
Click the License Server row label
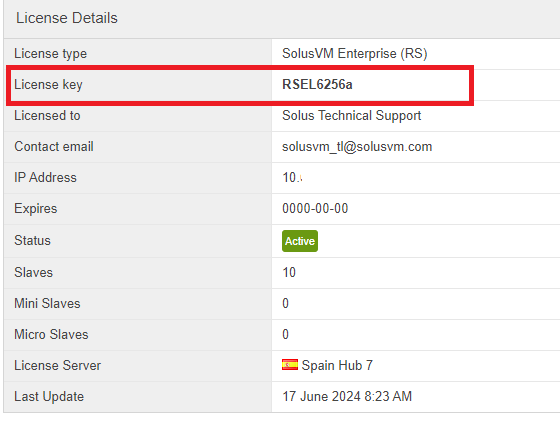[58, 365]
